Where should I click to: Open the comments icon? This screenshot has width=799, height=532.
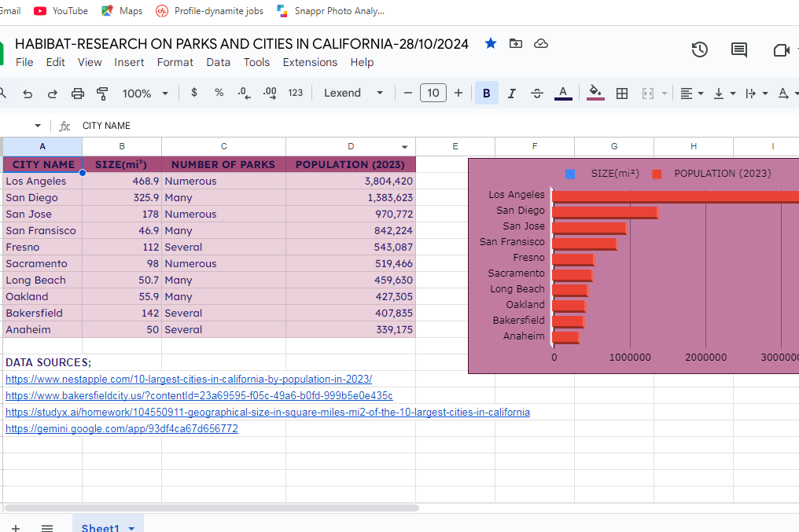tap(739, 50)
